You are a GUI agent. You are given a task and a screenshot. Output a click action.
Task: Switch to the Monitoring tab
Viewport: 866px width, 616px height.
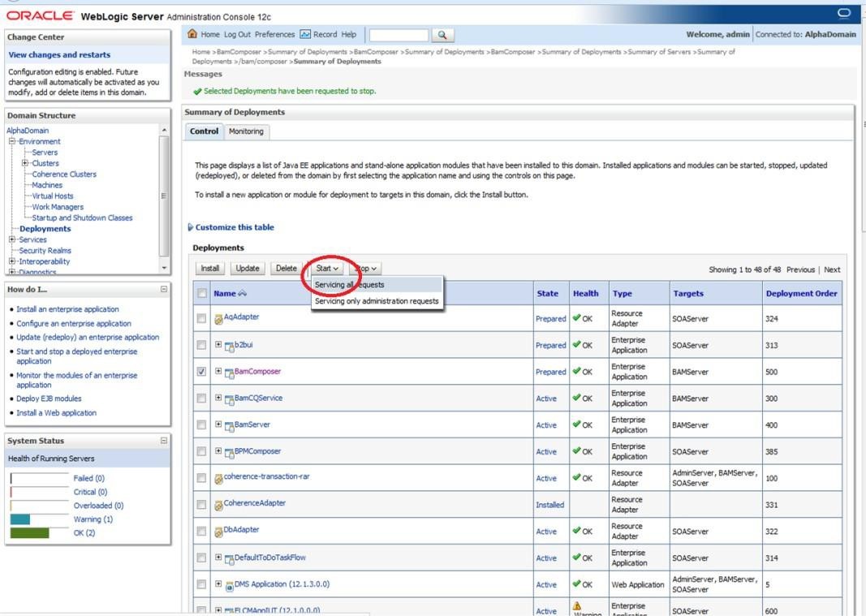[246, 131]
